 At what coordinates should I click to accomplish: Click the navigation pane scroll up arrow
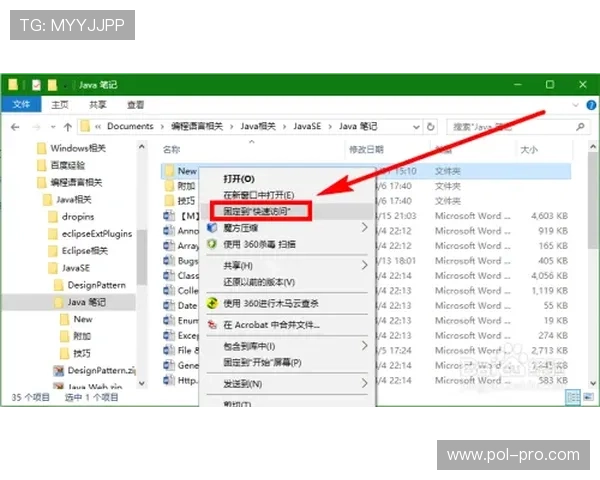tap(142, 146)
